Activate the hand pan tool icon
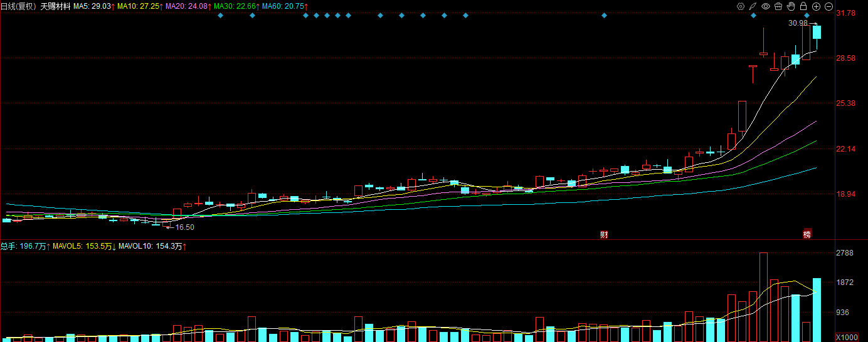Image resolution: width=868 pixels, height=342 pixels. [791, 6]
